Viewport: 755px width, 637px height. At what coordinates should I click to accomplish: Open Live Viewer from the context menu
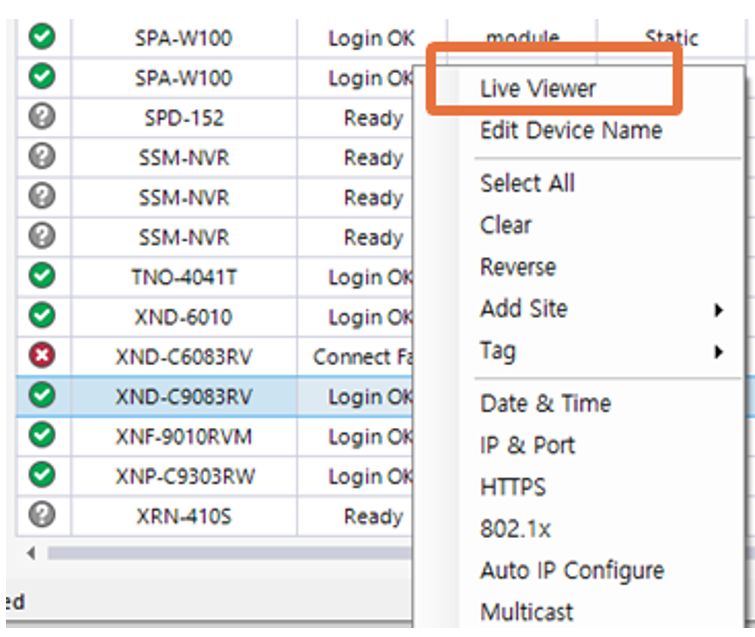click(x=537, y=89)
